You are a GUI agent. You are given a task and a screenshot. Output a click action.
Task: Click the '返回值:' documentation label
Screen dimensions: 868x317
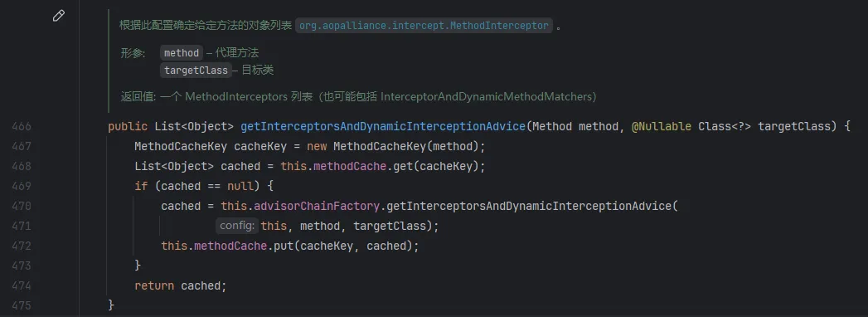139,96
